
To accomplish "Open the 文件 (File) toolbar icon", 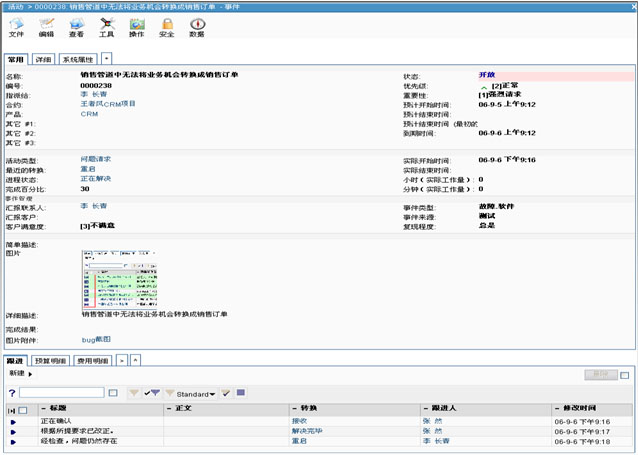I will [x=17, y=25].
